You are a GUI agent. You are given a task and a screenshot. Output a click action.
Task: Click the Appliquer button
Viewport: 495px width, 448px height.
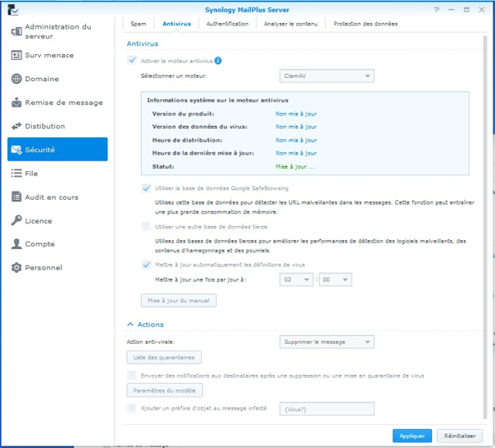411,436
